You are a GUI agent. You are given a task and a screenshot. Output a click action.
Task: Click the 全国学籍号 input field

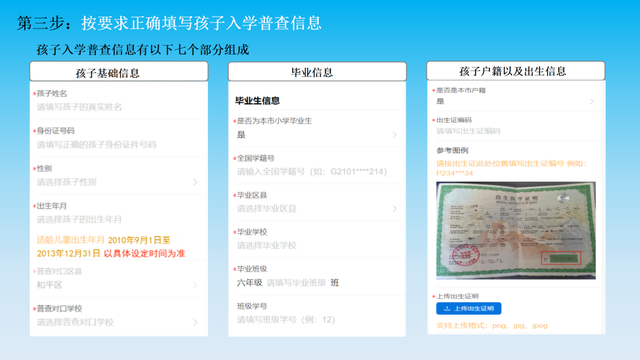pyautogui.click(x=312, y=172)
